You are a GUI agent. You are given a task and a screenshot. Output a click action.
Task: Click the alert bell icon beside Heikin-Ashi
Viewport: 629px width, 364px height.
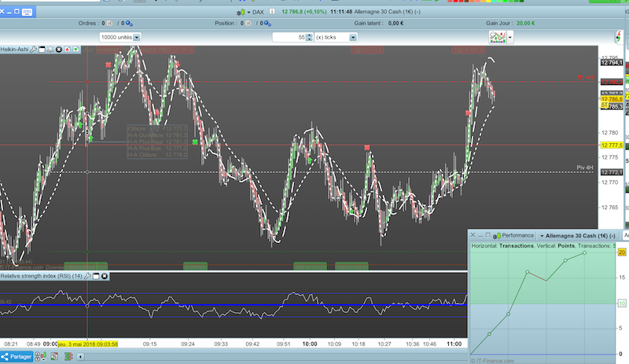click(x=50, y=50)
